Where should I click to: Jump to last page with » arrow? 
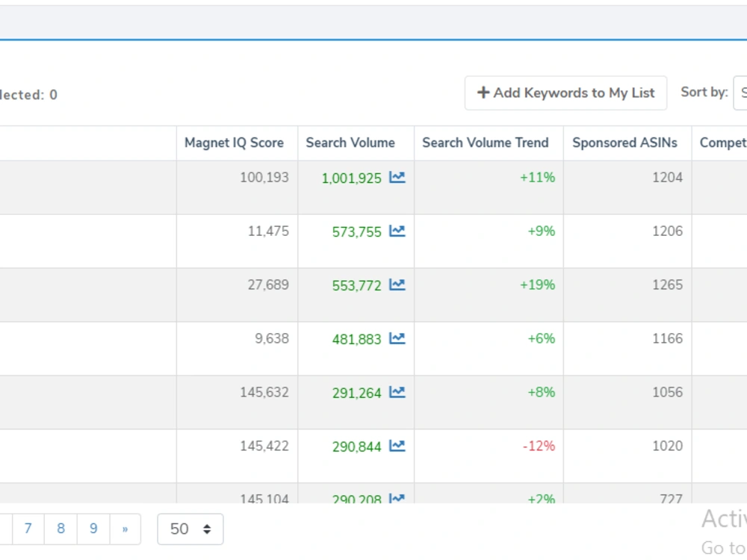(125, 529)
